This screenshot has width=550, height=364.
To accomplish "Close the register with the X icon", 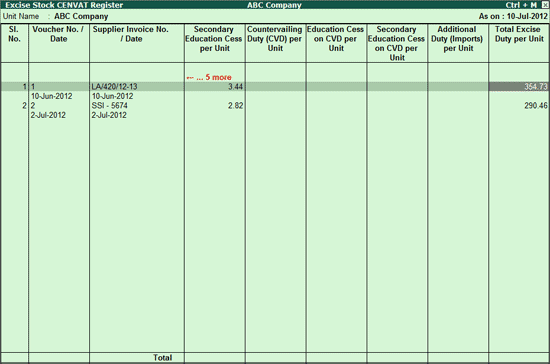I will (545, 5).
